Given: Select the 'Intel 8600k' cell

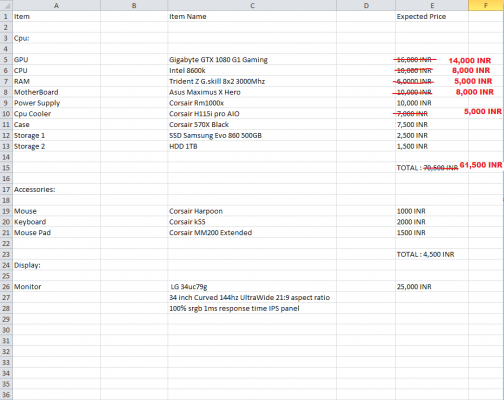Looking at the screenshot, I should click(x=252, y=70).
